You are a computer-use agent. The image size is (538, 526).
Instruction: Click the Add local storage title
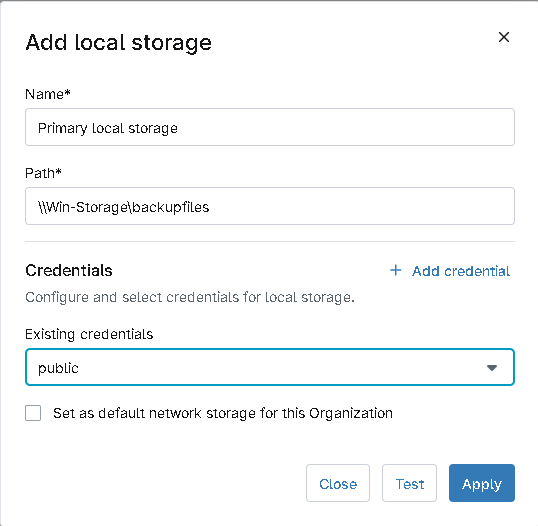tap(118, 43)
